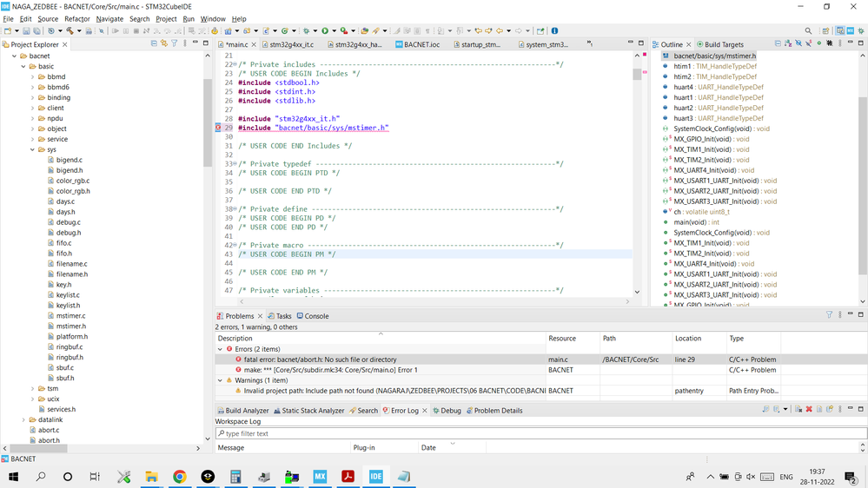
Task: Collapse the Errors (2 items) group
Action: click(x=220, y=349)
